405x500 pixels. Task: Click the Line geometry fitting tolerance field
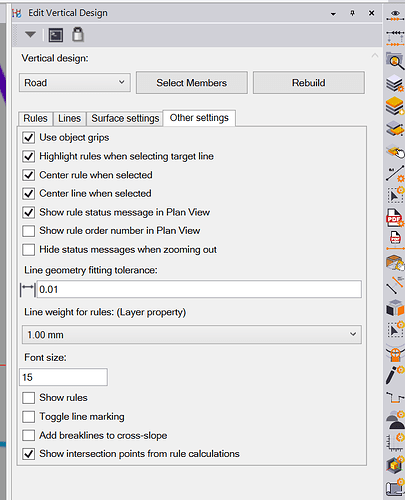[x=199, y=289]
